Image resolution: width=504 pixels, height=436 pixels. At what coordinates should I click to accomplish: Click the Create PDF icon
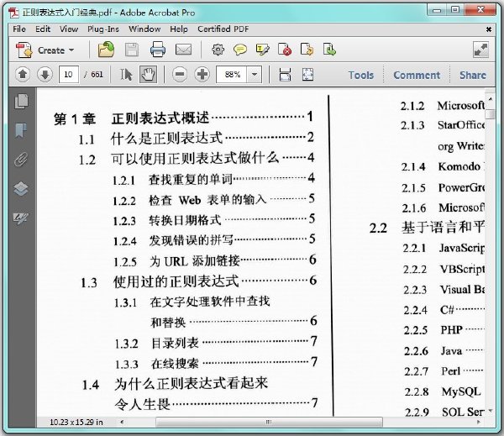24,50
